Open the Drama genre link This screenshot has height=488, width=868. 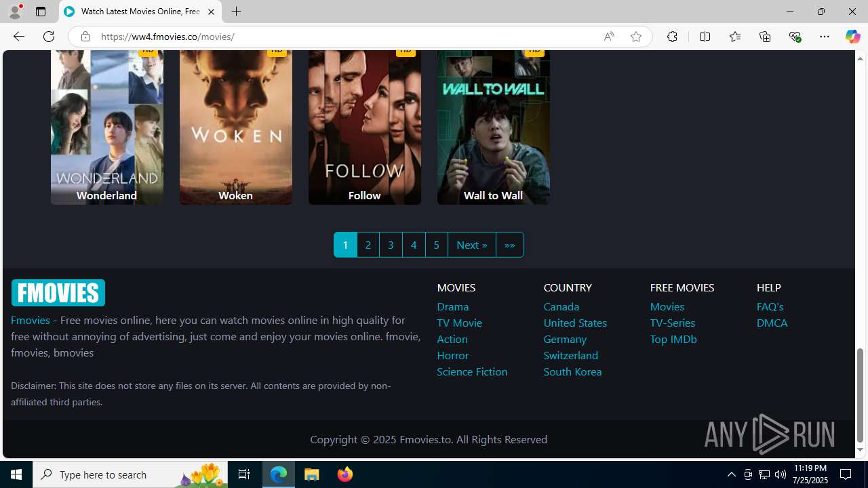tap(452, 306)
